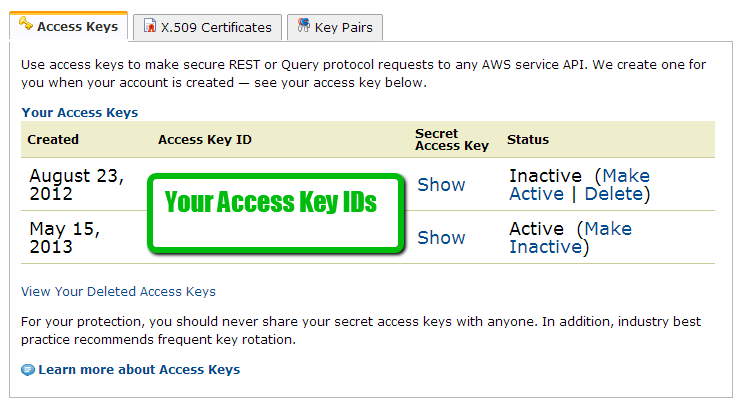Click the Created column header
This screenshot has width=739, height=404.
point(53,140)
